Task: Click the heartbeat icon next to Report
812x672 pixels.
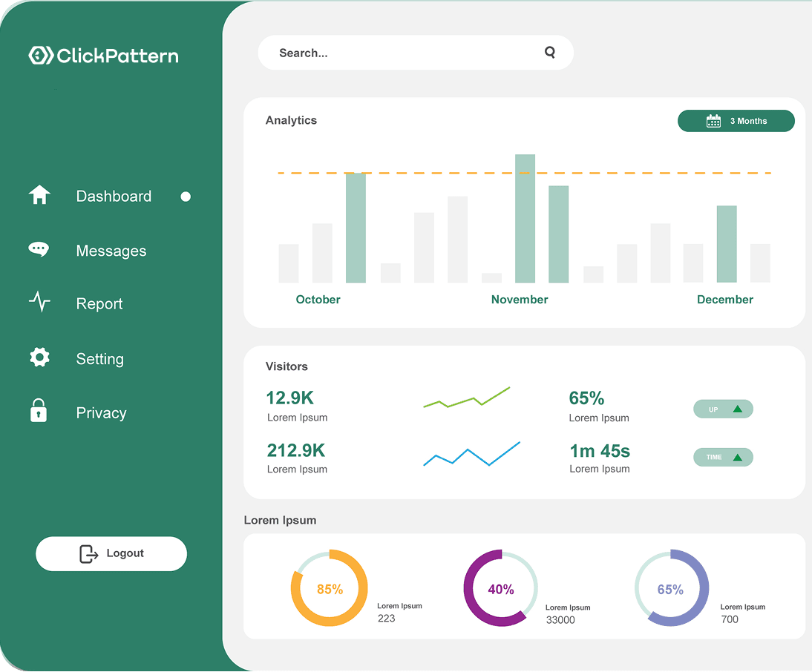Action: tap(39, 302)
